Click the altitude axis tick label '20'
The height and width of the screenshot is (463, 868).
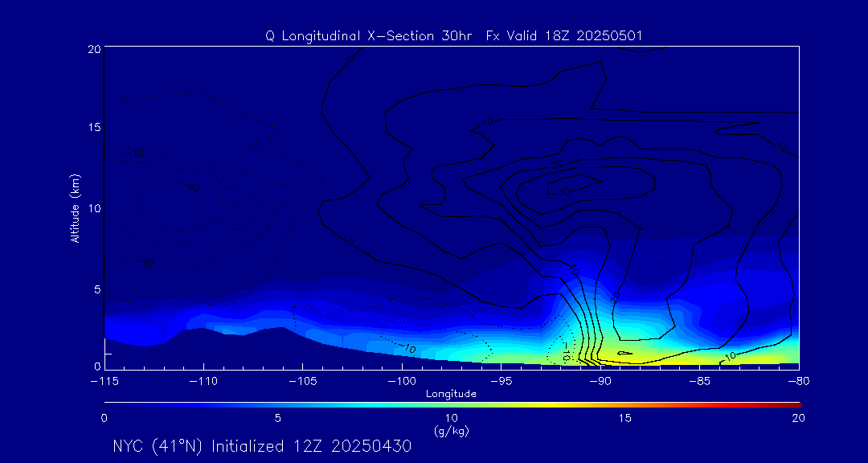point(94,48)
